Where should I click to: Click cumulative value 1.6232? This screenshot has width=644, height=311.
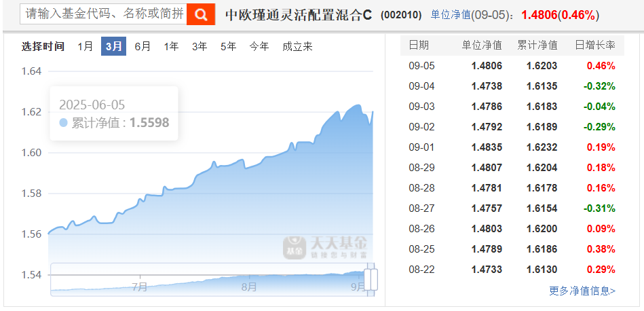pos(542,147)
